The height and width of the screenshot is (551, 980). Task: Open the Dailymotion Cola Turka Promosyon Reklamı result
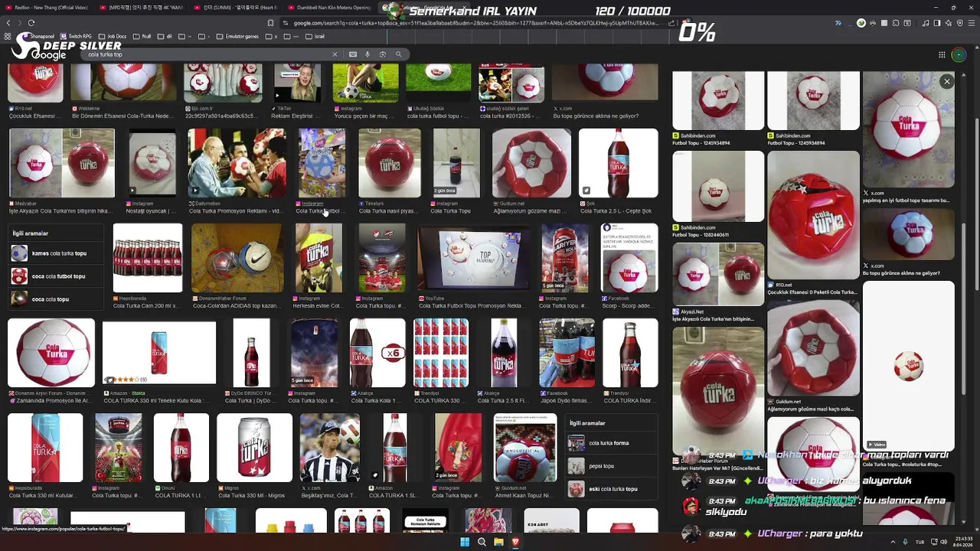pyautogui.click(x=237, y=163)
